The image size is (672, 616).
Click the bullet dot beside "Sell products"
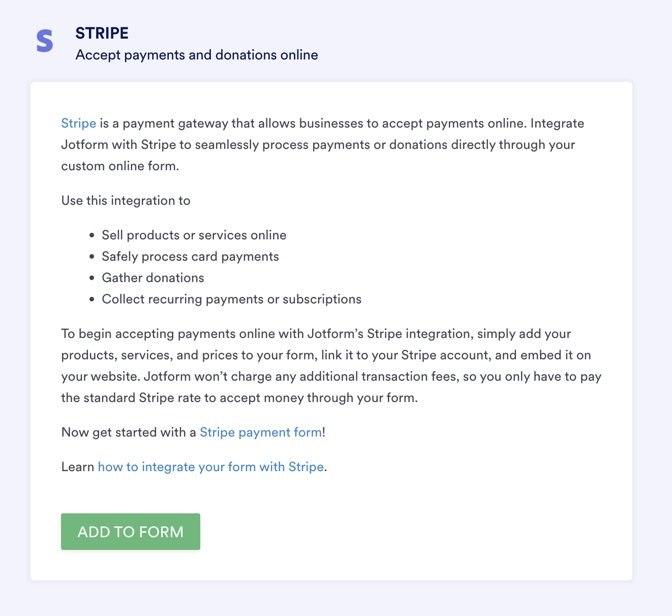[x=91, y=236]
